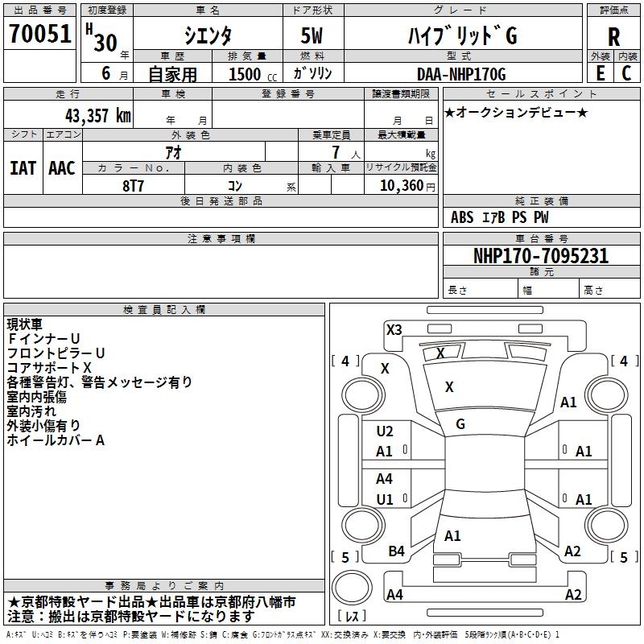Screen dimensions: 644x644
Task: Click the model code DAA-NHP170G
Action: click(461, 74)
